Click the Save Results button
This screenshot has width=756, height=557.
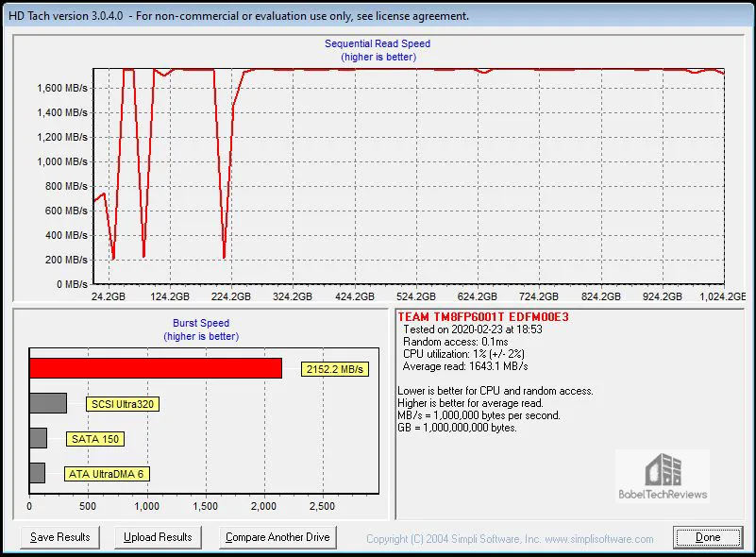(59, 537)
